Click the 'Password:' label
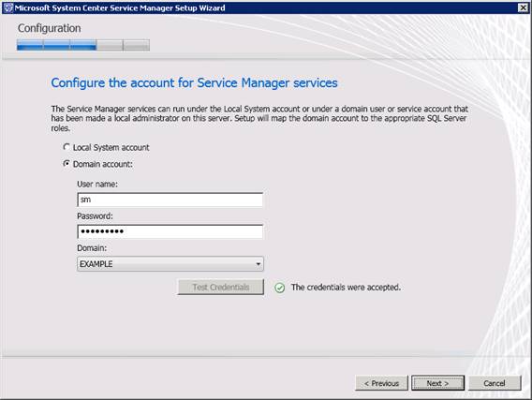 pos(95,215)
